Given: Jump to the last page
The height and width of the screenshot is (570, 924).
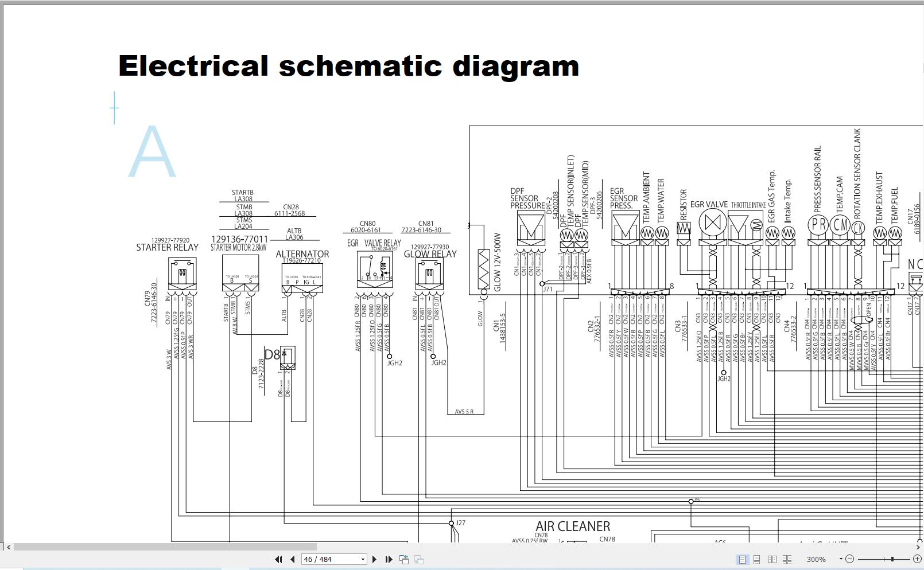Looking at the screenshot, I should (389, 559).
